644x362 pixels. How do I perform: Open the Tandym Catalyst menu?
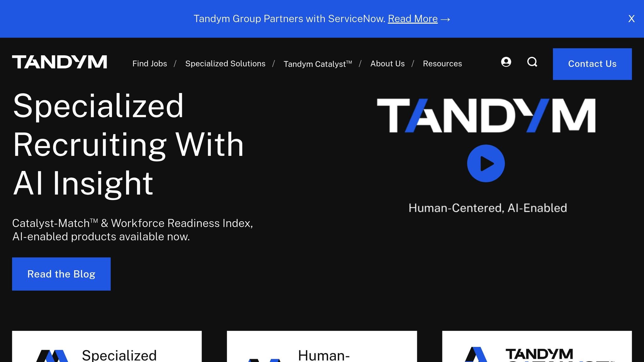click(318, 63)
